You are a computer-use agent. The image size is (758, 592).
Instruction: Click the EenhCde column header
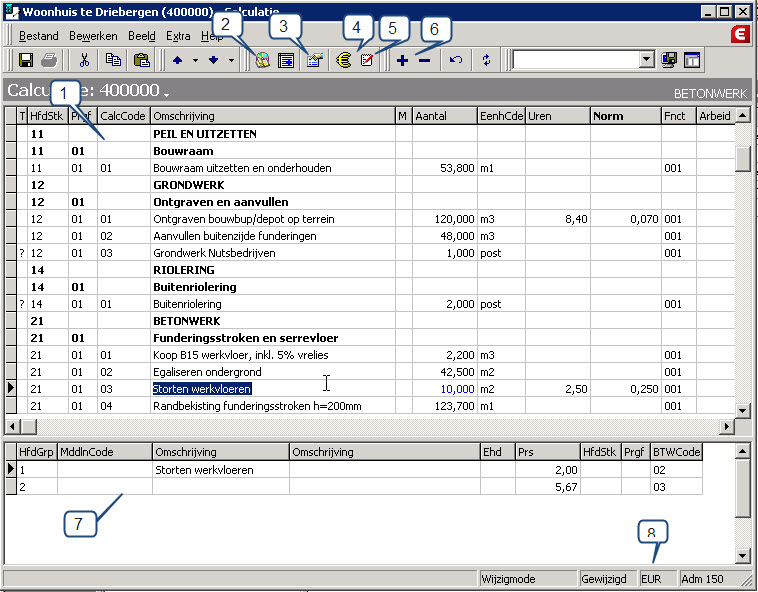tap(501, 116)
